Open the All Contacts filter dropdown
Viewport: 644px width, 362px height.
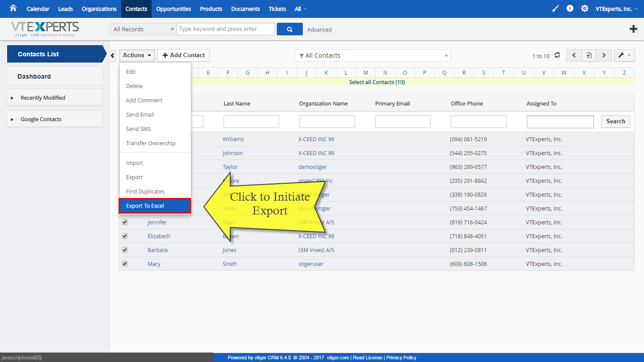pos(373,55)
